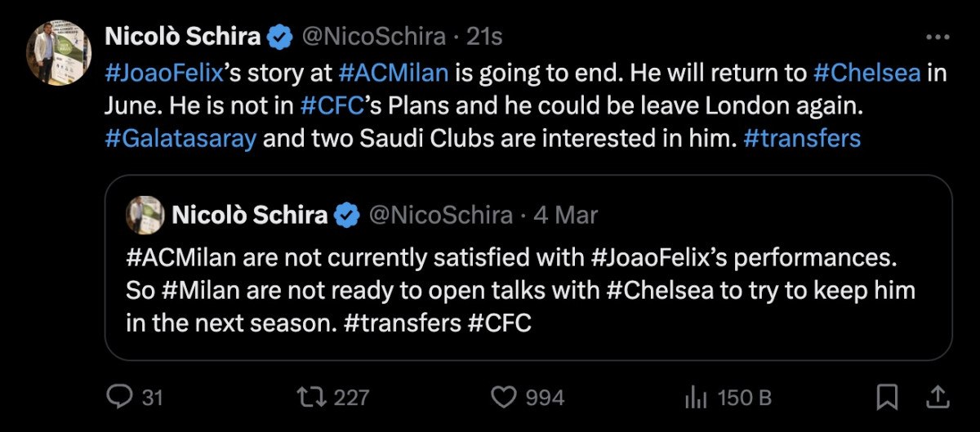
Task: Open the #Galatasaray hashtag
Action: click(181, 138)
